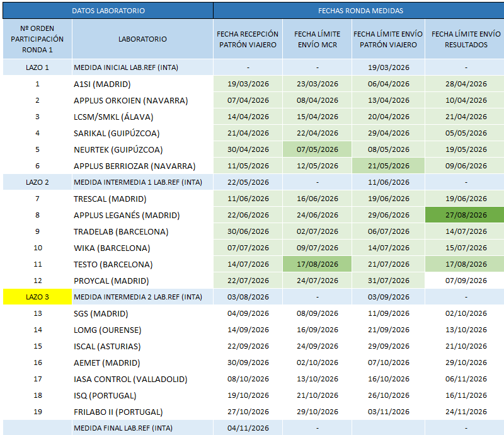Select the APPLUS LEGANÉS (MADRID) cell
The height and width of the screenshot is (435, 504).
(x=142, y=215)
